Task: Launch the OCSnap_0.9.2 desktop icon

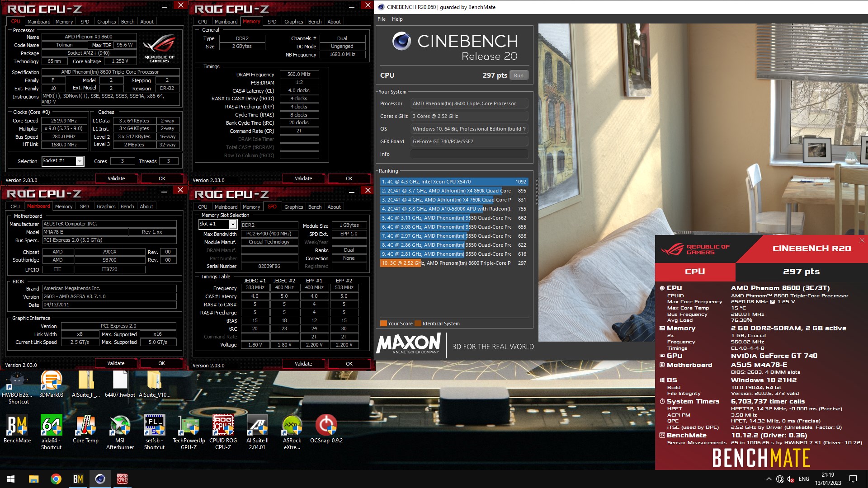Action: click(x=326, y=429)
